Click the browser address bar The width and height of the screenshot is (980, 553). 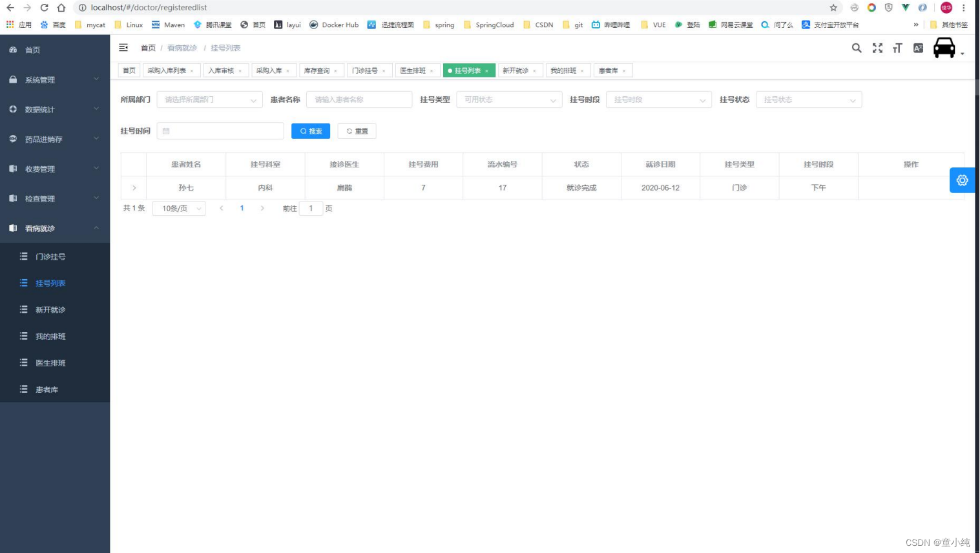point(452,8)
